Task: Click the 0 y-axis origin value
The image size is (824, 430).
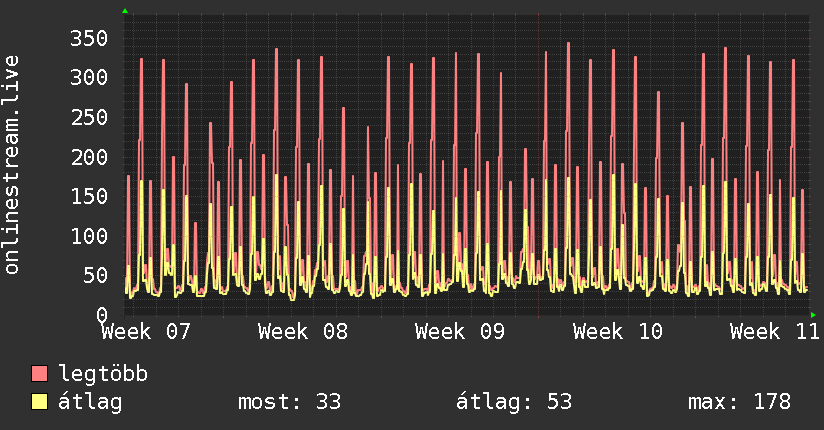Action: (x=102, y=315)
